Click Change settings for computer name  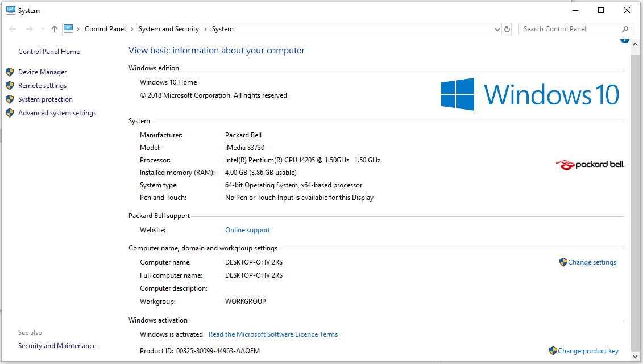592,262
